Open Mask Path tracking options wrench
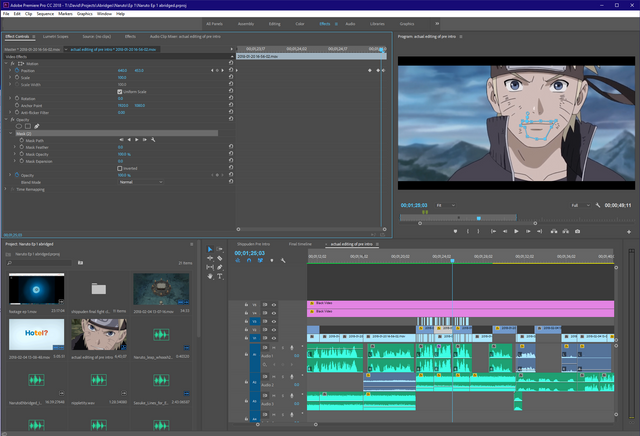Screen dimensions: 640x436 [153, 140]
